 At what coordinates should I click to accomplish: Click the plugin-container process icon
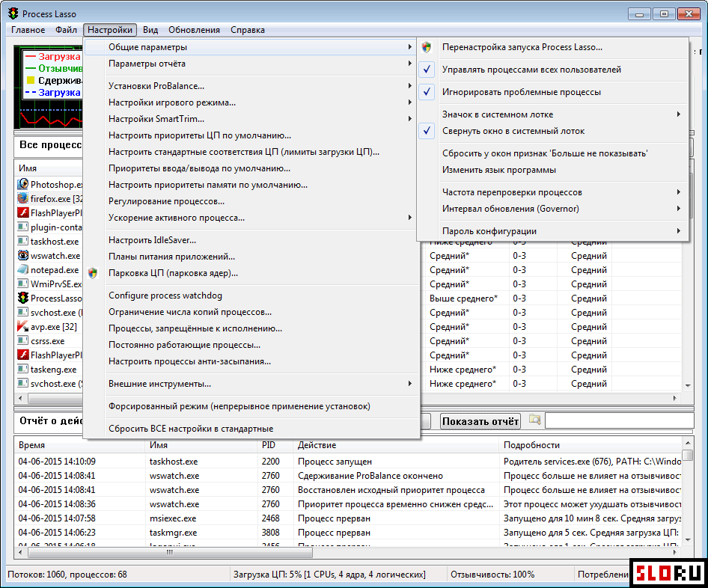[22, 227]
